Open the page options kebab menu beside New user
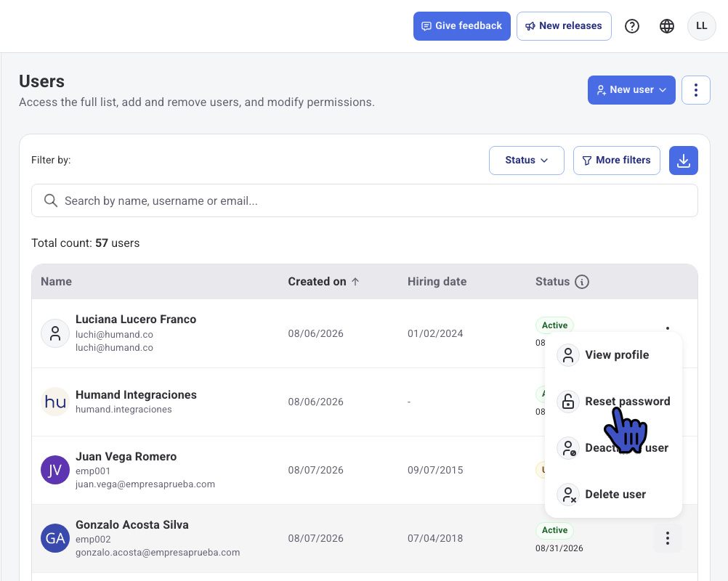This screenshot has width=728, height=581. coord(695,90)
